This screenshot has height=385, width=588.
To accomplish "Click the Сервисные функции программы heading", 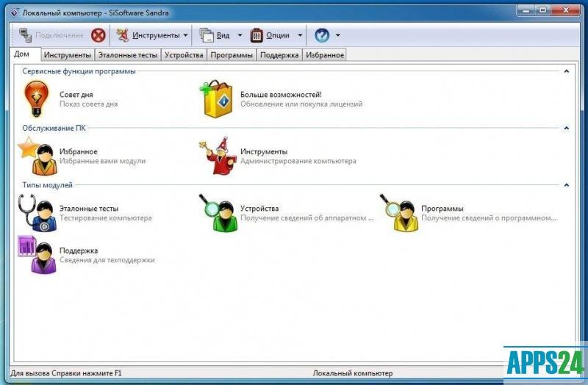I will pos(79,71).
